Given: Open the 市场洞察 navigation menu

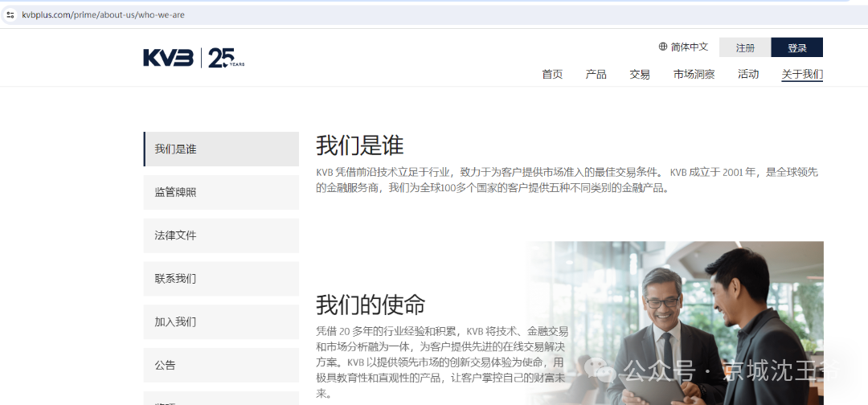Looking at the screenshot, I should [694, 75].
